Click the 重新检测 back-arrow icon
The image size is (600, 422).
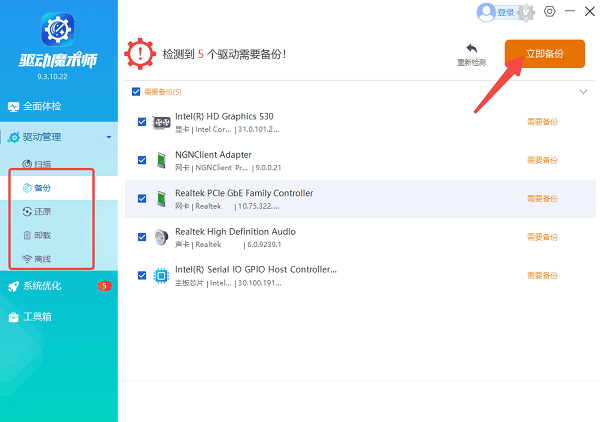(471, 49)
